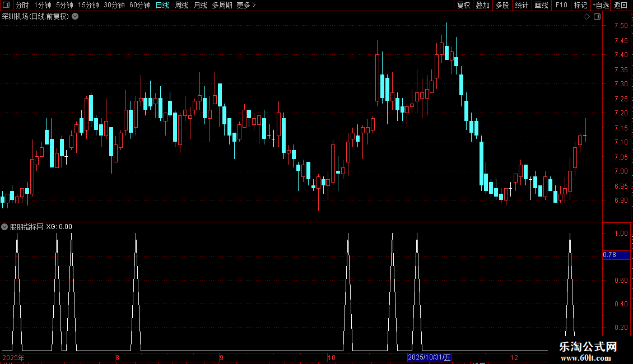
Task: Select the 60分钟 period
Action: coord(140,5)
